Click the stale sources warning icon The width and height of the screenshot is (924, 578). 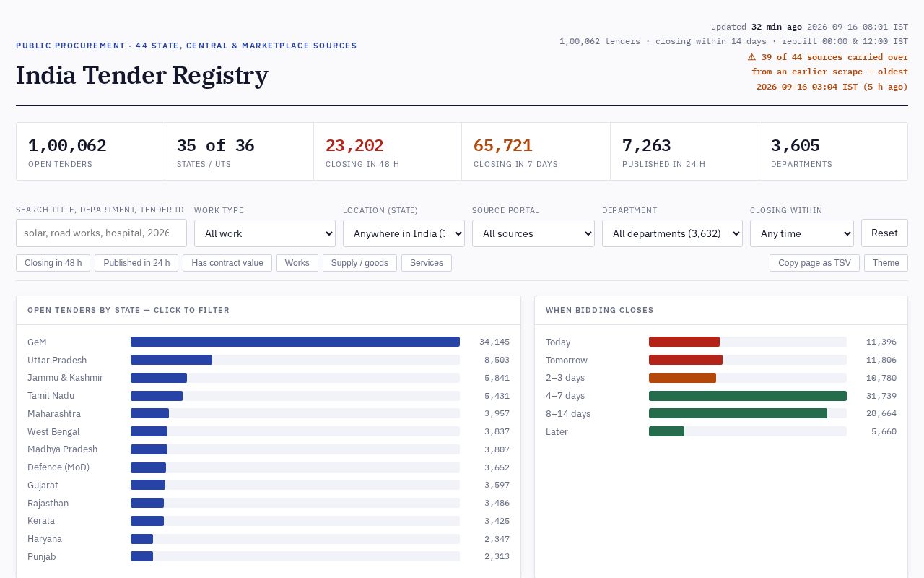tap(751, 56)
